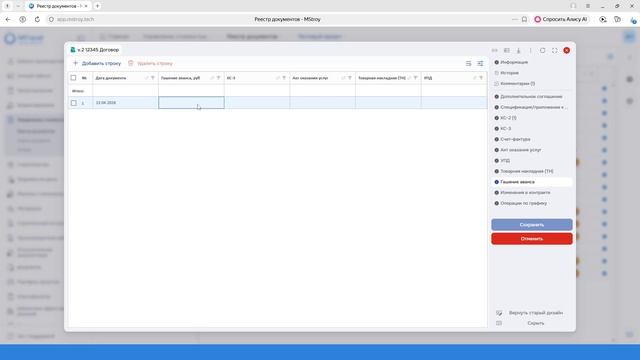Click Добавить строку button

click(x=97, y=63)
